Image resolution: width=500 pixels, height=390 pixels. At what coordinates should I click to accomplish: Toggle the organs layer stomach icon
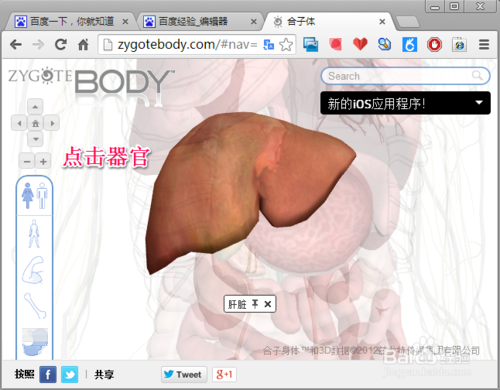tap(35, 342)
